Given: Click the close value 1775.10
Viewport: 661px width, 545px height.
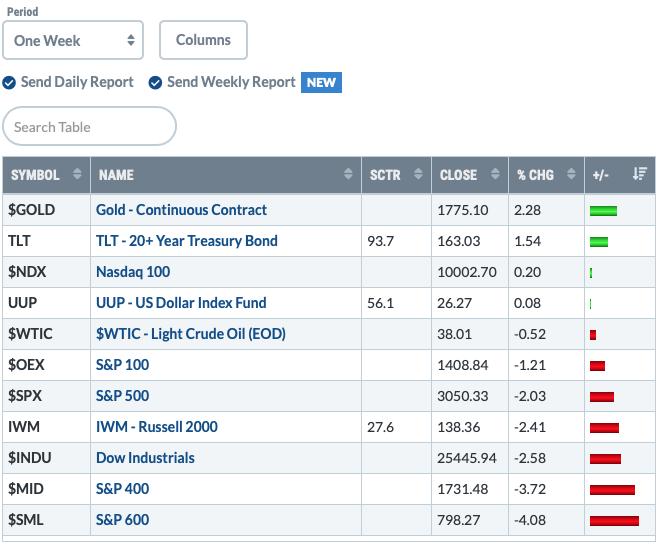Looking at the screenshot, I should (462, 210).
